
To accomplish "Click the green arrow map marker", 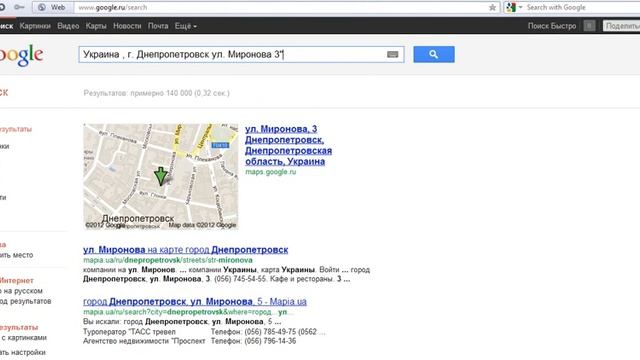I will [161, 176].
